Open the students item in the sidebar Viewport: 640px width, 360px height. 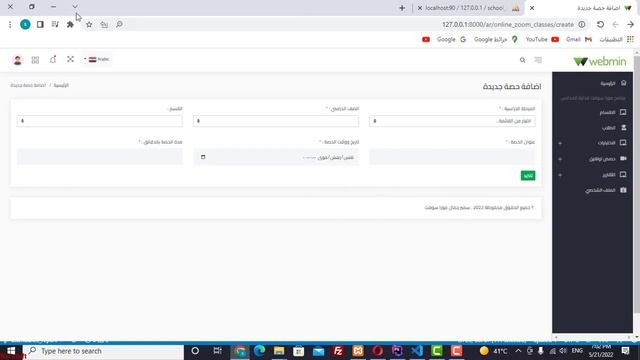click(614, 128)
